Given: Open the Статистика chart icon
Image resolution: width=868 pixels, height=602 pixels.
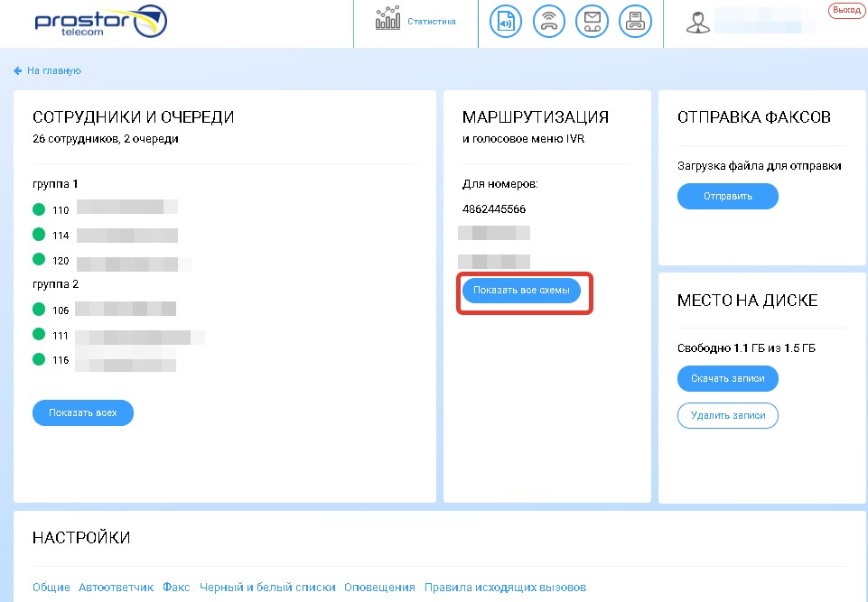Looking at the screenshot, I should pos(387,20).
